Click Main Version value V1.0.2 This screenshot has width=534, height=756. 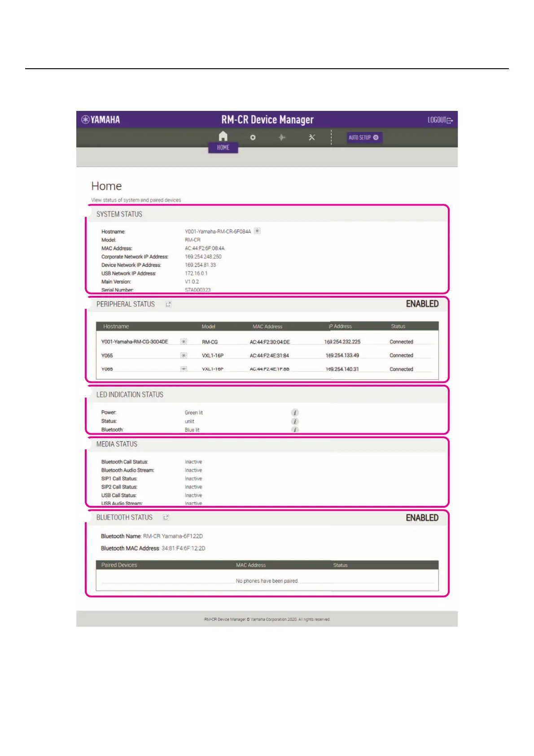pos(192,282)
